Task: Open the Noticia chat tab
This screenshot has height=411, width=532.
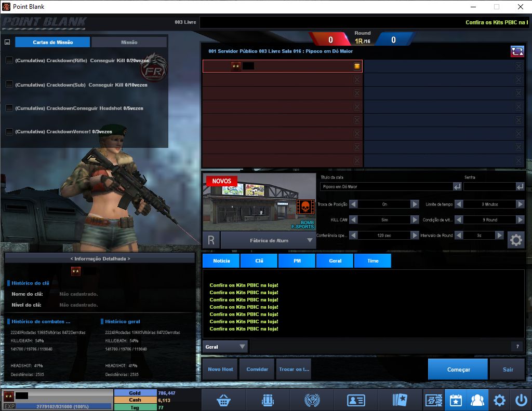Action: tap(221, 261)
